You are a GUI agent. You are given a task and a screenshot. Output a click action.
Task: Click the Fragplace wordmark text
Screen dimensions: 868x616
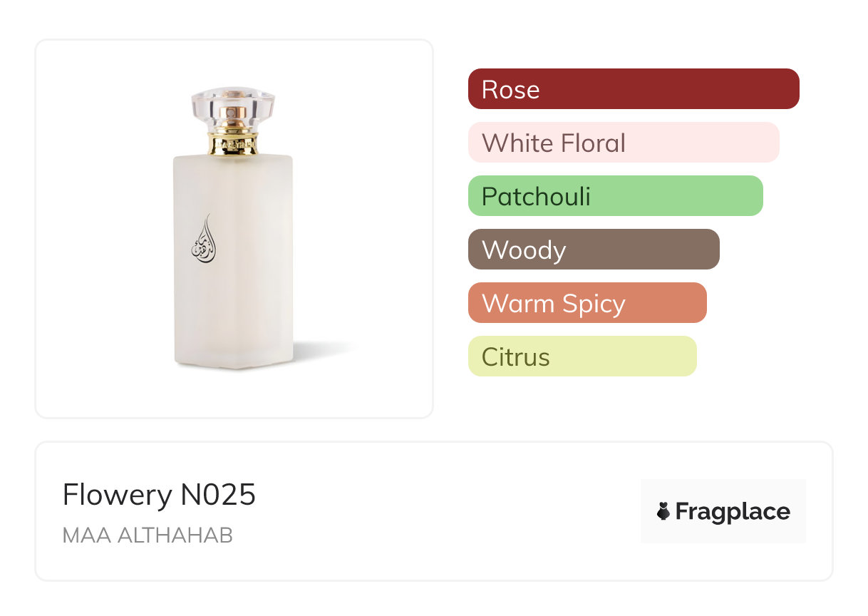click(733, 512)
